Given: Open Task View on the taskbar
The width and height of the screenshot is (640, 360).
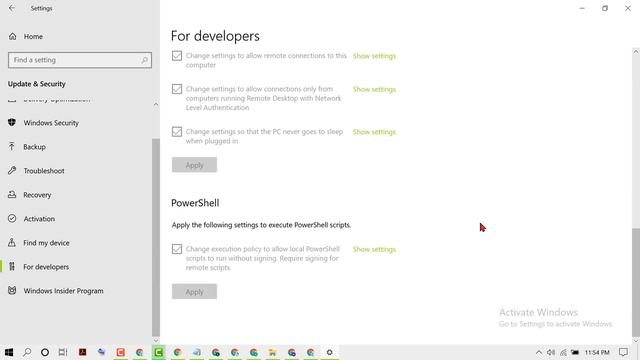Looking at the screenshot, I should 63,352.
